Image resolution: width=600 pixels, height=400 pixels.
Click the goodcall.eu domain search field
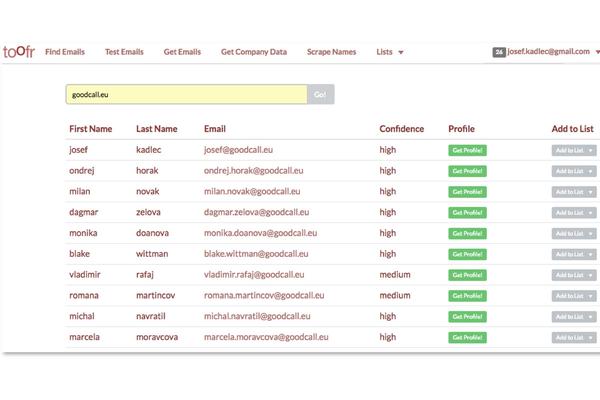[x=186, y=95]
